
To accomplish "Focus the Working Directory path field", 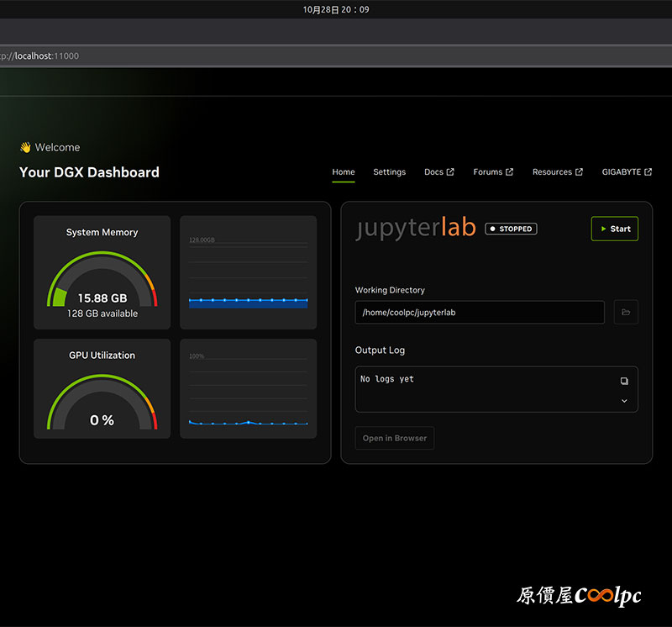I will click(x=479, y=313).
